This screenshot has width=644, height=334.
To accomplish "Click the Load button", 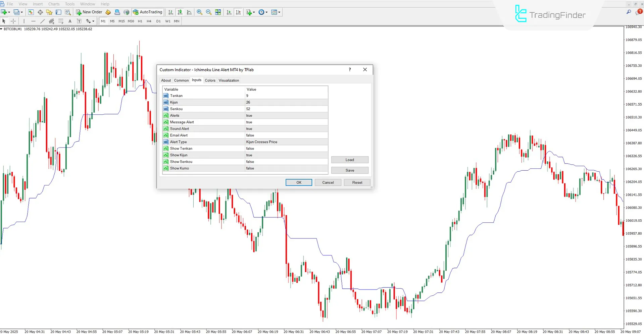I will (x=350, y=160).
